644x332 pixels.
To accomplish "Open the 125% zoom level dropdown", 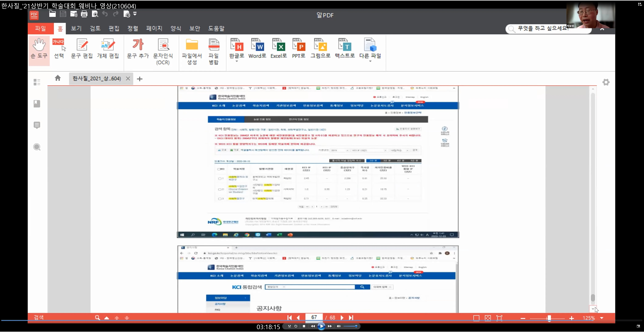I will (602, 318).
